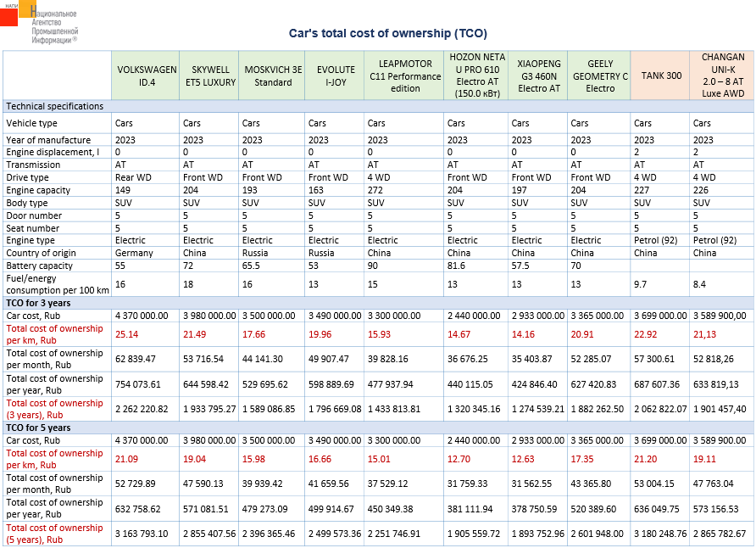Select battery capacity value 81.6
The width and height of the screenshot is (756, 548).
[456, 266]
